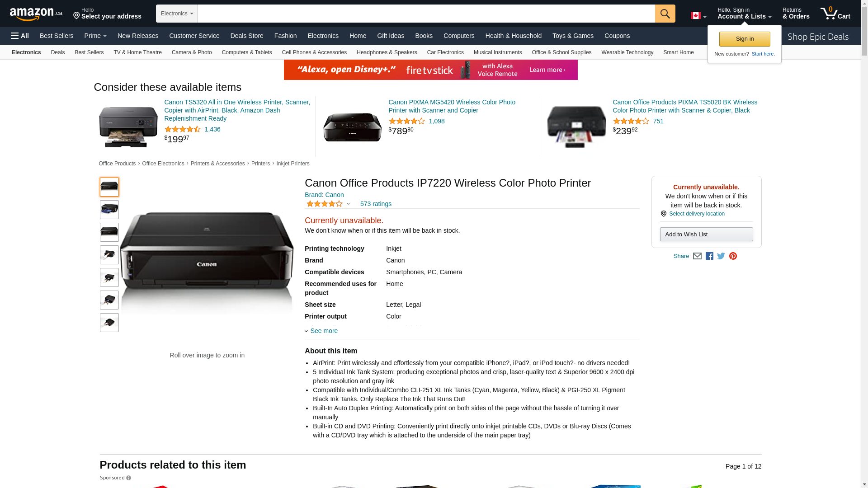The width and height of the screenshot is (868, 488).
Task: Share product on Twitter icon
Action: click(721, 256)
